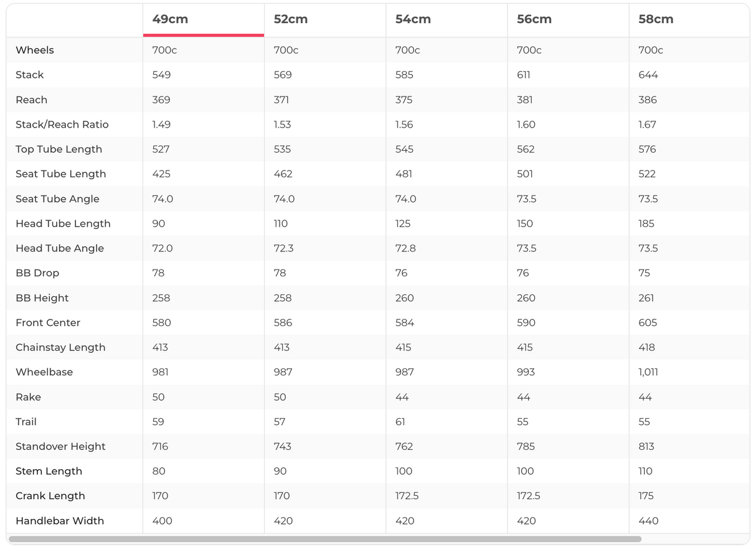Select the 49cm size column header

(x=170, y=19)
